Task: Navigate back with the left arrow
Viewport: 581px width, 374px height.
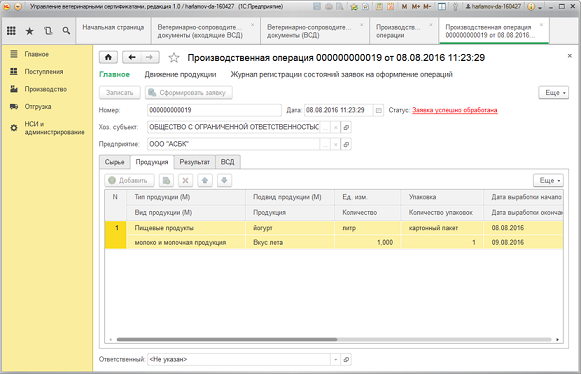Action: 132,57
